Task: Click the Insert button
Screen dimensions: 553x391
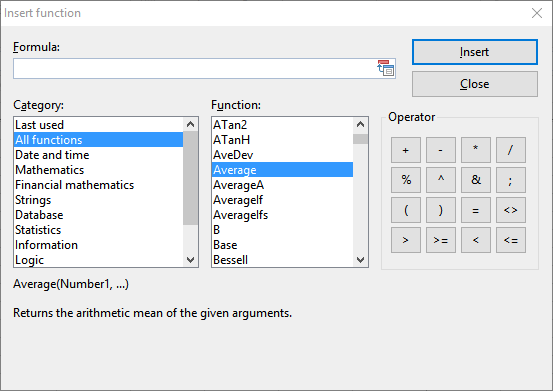Action: coord(475,52)
